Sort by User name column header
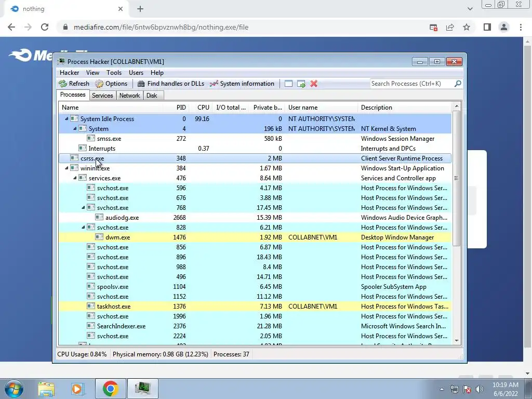532x399 pixels. pyautogui.click(x=321, y=108)
